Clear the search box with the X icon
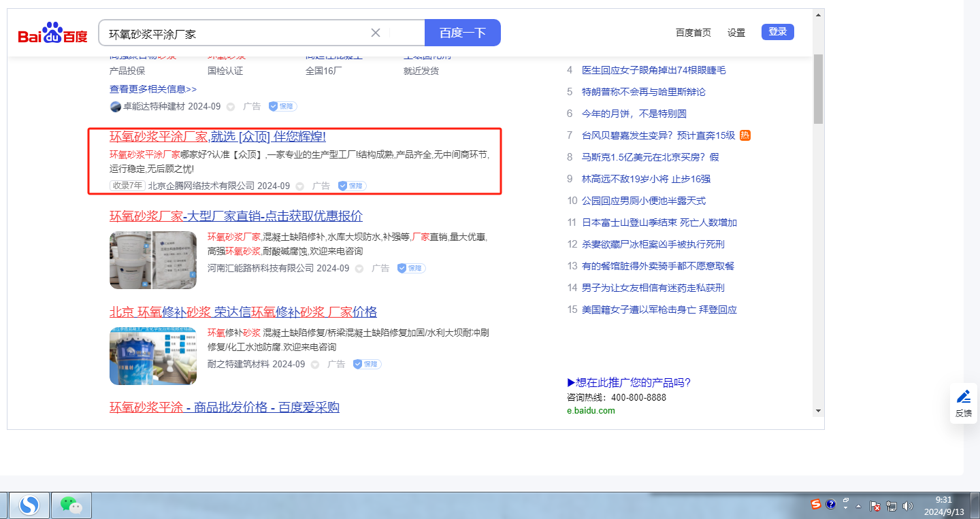This screenshot has height=519, width=980. (376, 33)
